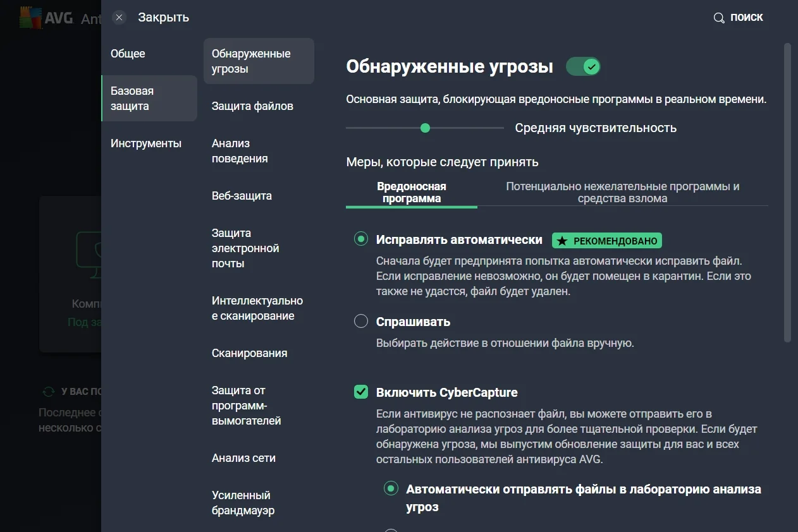Switch to the Вредоносная программа tab
Screen dimensions: 798x532
(x=412, y=193)
